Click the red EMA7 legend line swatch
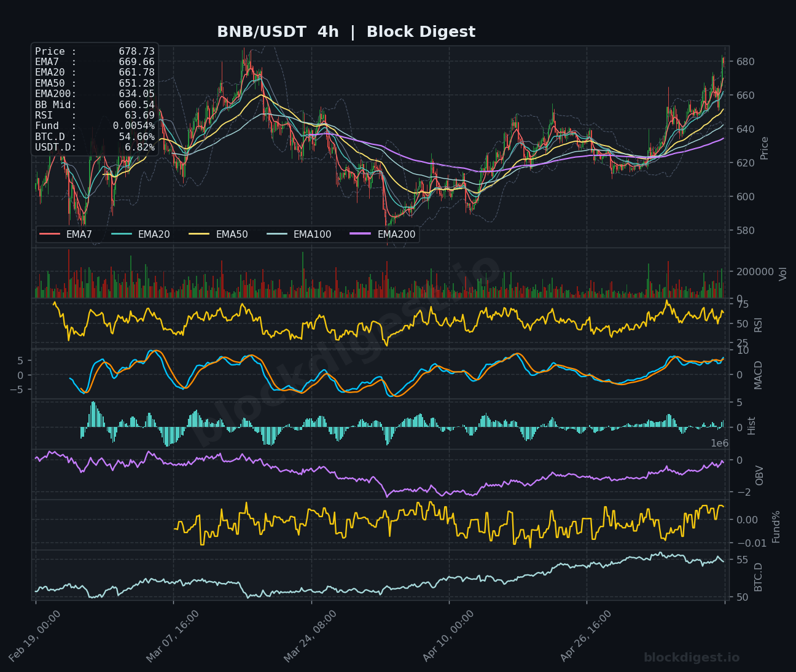Image resolution: width=796 pixels, height=672 pixels. pos(50,234)
